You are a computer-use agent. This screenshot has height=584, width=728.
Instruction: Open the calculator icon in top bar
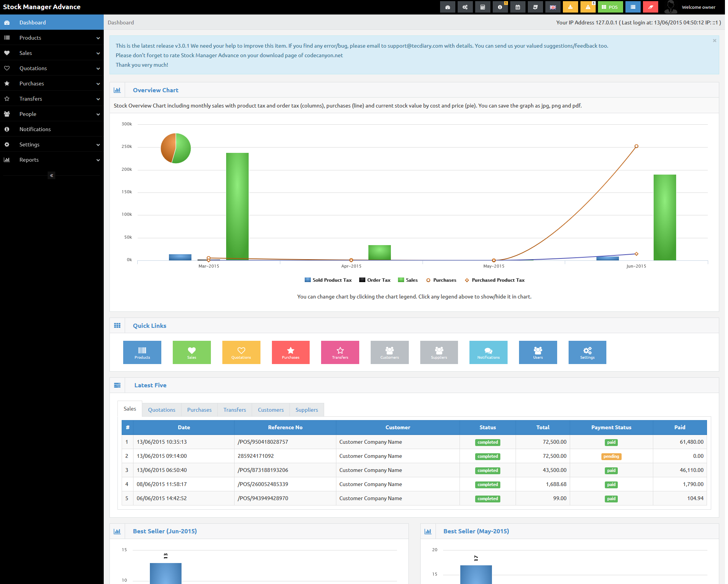point(482,7)
